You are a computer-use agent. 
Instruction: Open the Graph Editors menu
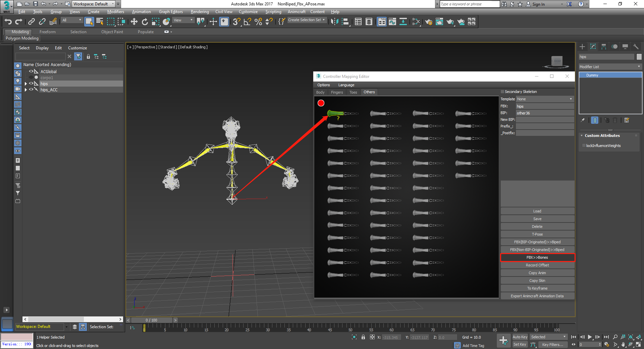coord(171,12)
